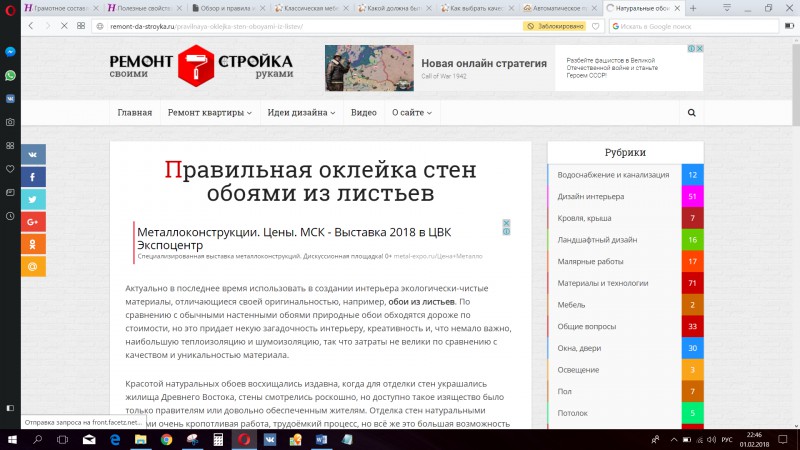The height and width of the screenshot is (450, 800).
Task: Open new browser tab
Action: click(x=693, y=8)
